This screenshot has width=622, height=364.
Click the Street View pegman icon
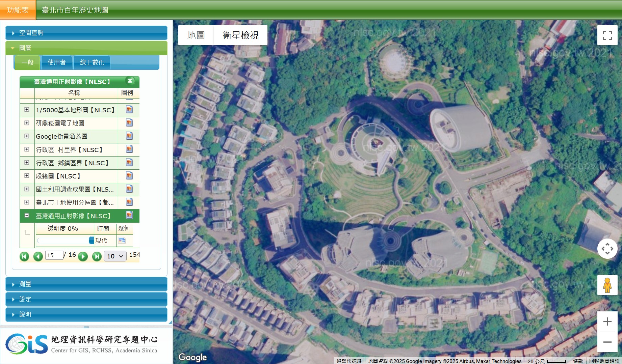coord(607,285)
